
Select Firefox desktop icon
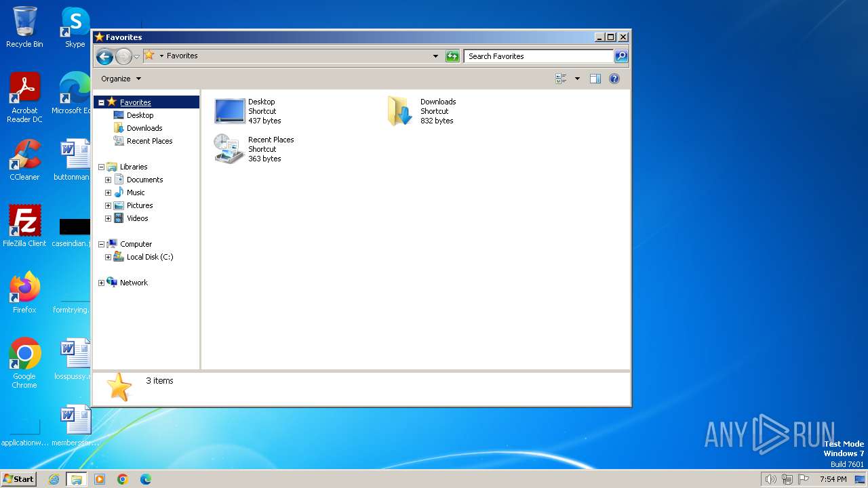pos(24,293)
